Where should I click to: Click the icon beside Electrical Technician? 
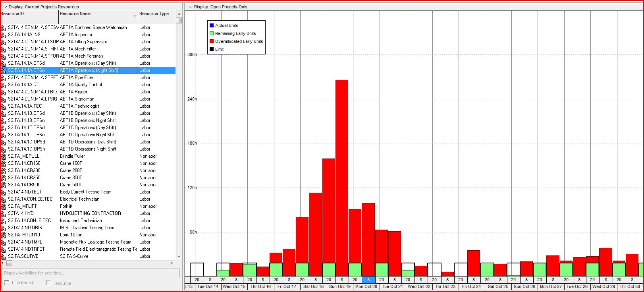tap(3, 199)
